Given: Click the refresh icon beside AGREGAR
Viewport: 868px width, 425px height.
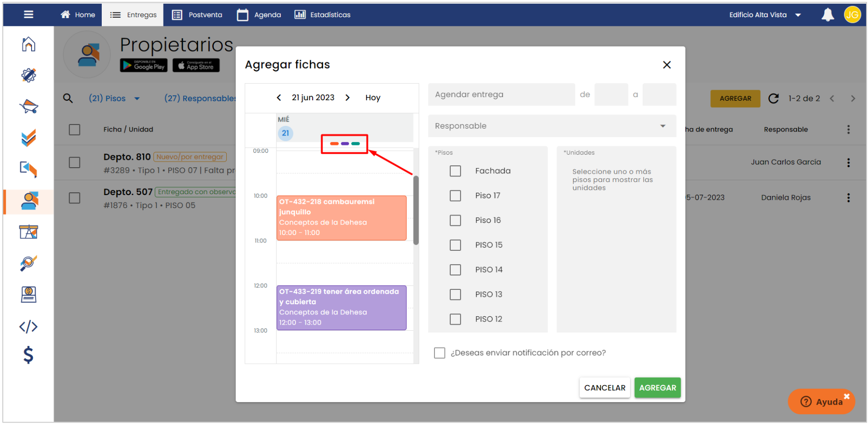Looking at the screenshot, I should click(x=773, y=98).
